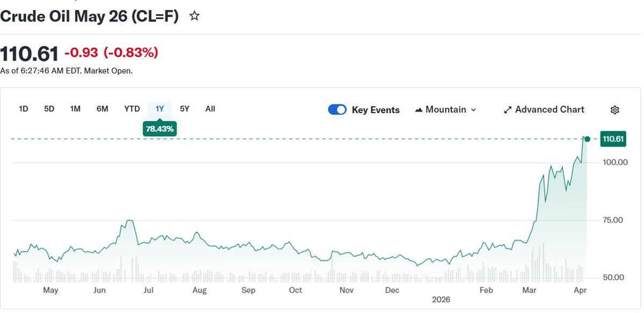Expand the Mountain chart style dropdown chevron
This screenshot has width=644, height=313.
(x=473, y=110)
